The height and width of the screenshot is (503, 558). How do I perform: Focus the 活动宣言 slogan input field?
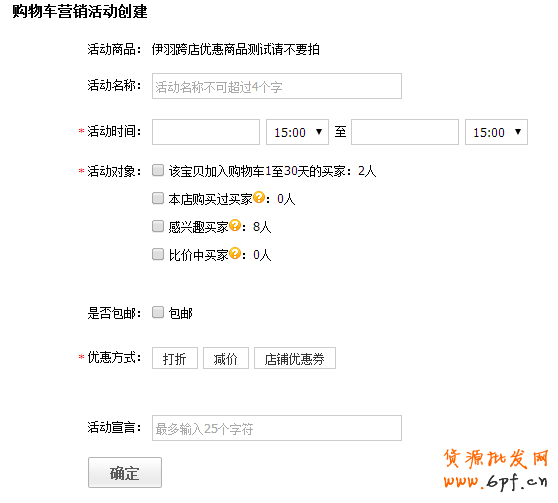[277, 428]
